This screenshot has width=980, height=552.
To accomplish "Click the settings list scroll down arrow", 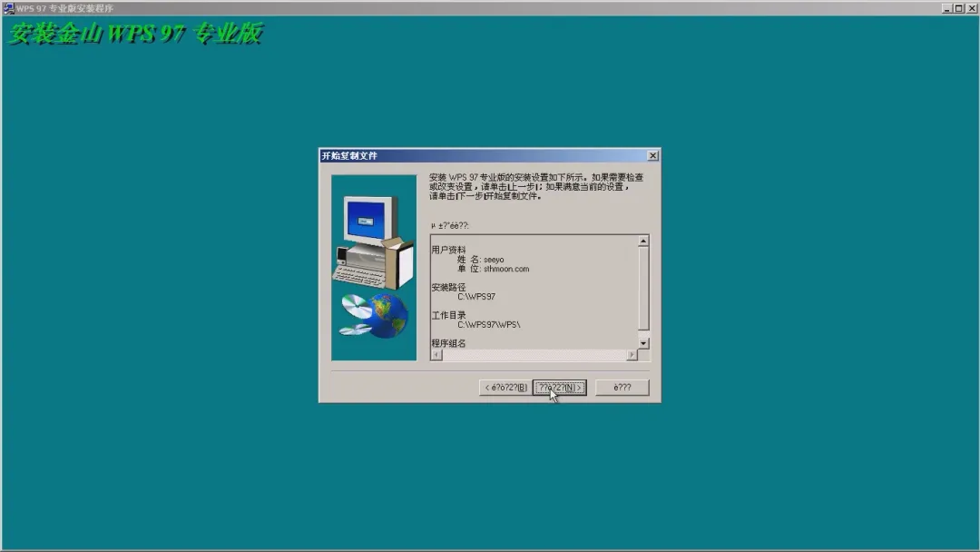I will (x=643, y=343).
